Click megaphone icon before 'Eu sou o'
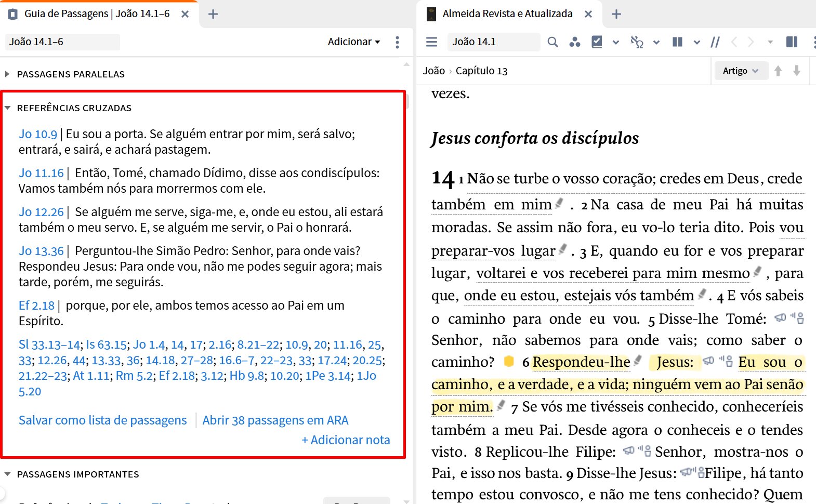 click(708, 360)
